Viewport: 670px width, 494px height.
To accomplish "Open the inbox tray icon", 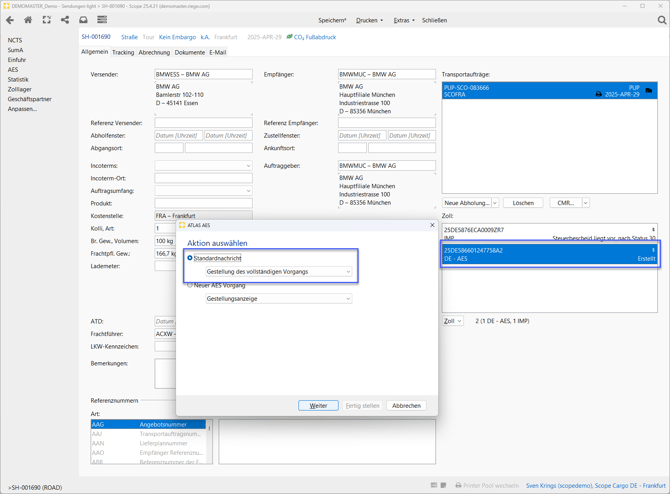I will pos(83,20).
